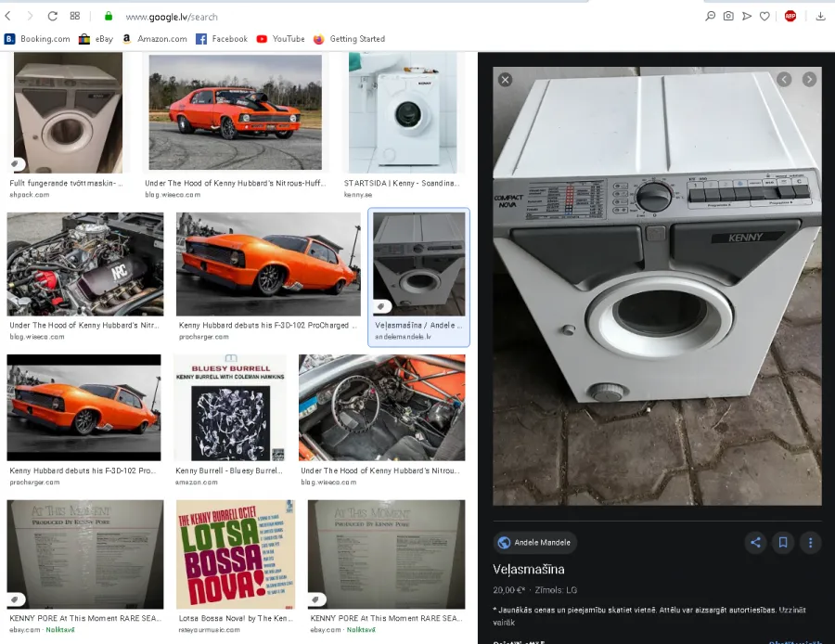The width and height of the screenshot is (835, 644).
Task: Click the 'amazon.com' source text
Action: pos(197,482)
